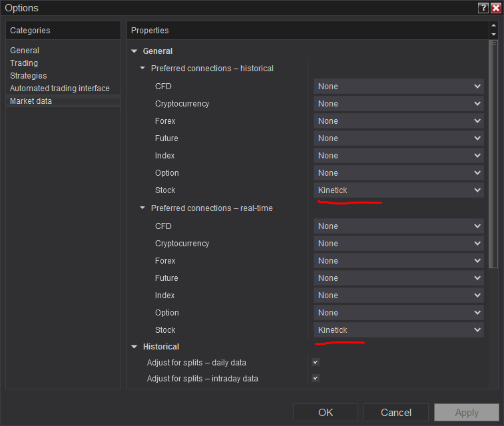Viewport: 504px width, 426px height.
Task: Click the Cancel button
Action: coord(396,413)
